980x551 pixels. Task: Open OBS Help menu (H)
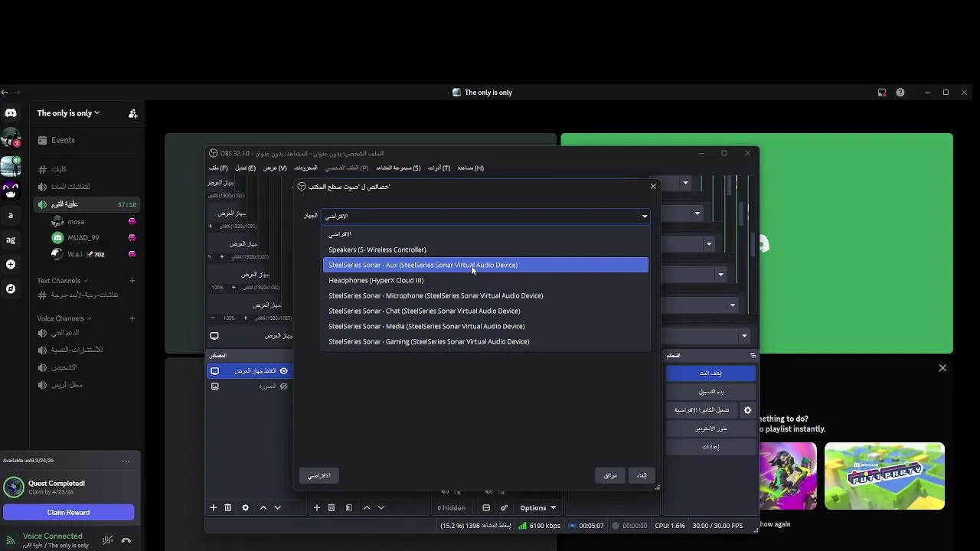point(470,168)
